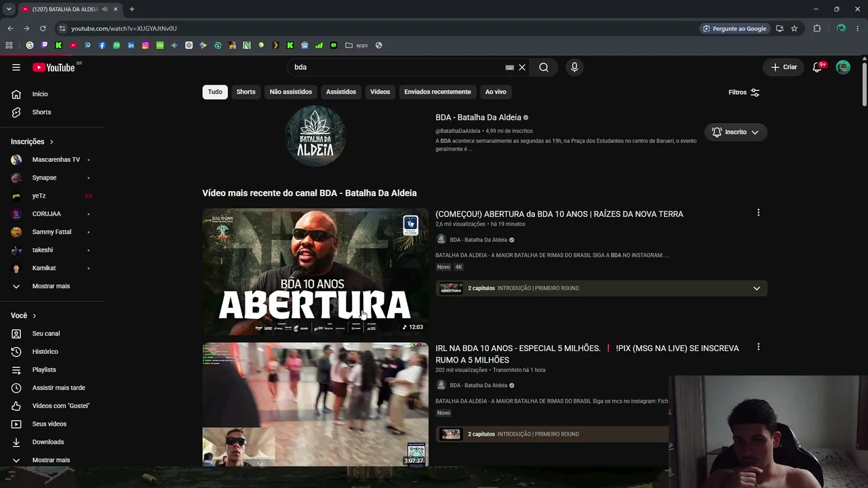Open video options for IRL NA BDA video
This screenshot has height=488, width=868.
pos(758,347)
